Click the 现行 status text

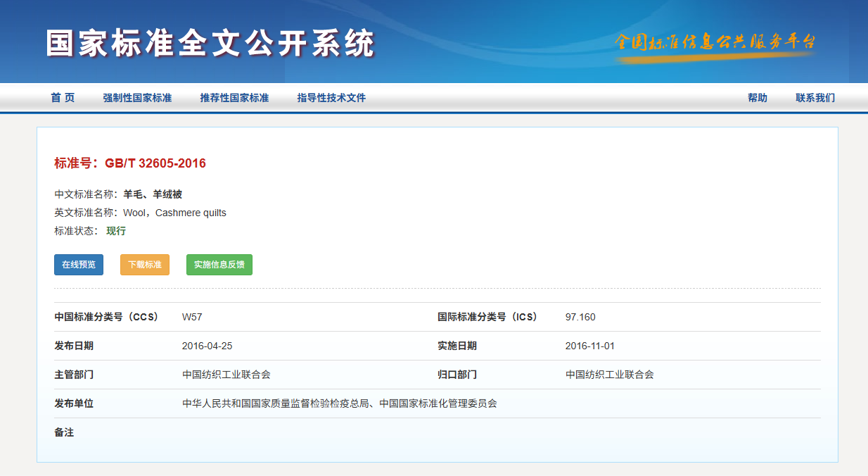point(116,231)
